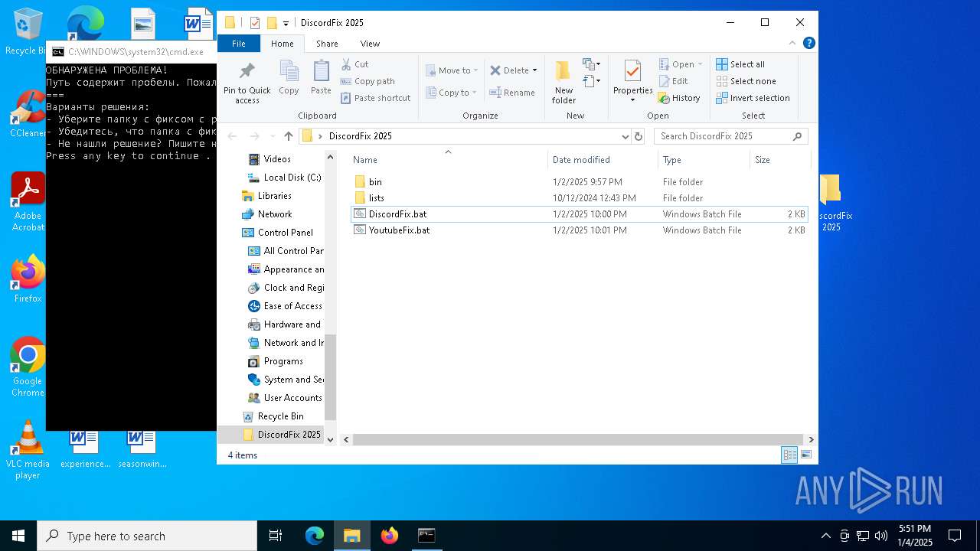Select the bin folder
980x551 pixels.
(579, 182)
